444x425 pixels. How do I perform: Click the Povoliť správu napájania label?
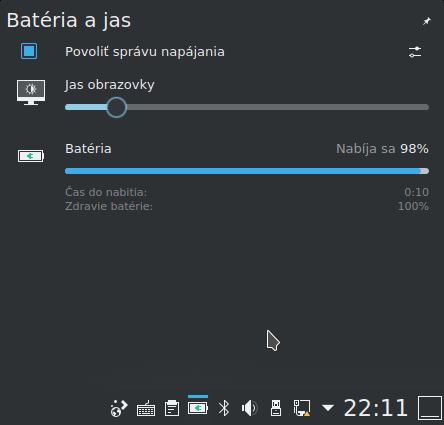[x=145, y=52]
